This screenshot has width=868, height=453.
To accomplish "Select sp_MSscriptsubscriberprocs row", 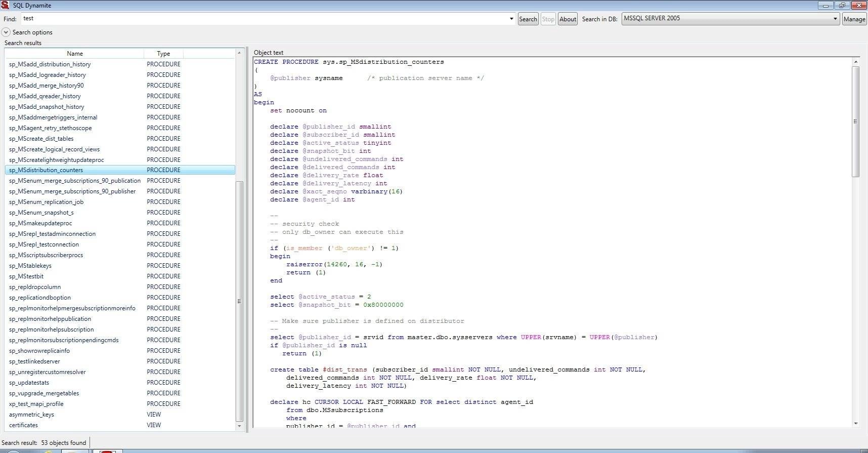I will point(120,255).
